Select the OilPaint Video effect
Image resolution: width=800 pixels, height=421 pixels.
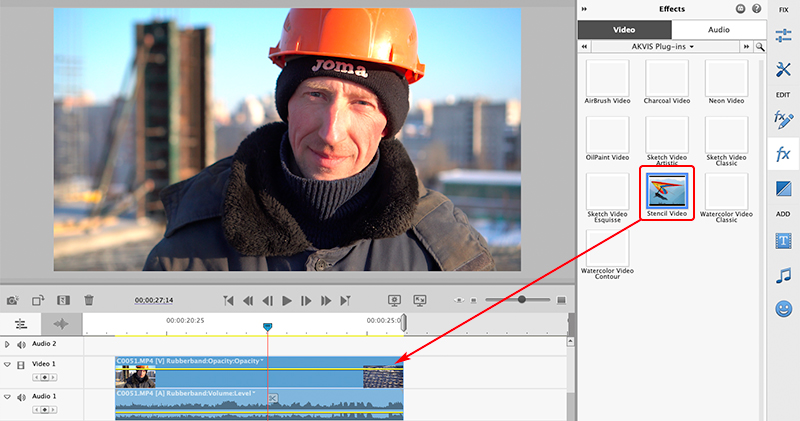tap(607, 138)
